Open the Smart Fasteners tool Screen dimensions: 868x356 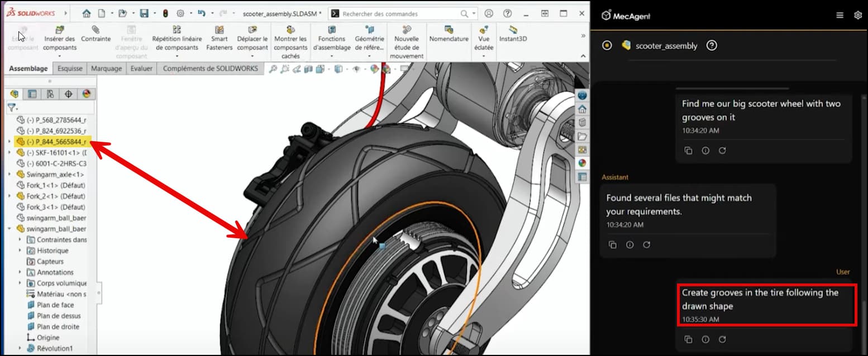pyautogui.click(x=220, y=39)
